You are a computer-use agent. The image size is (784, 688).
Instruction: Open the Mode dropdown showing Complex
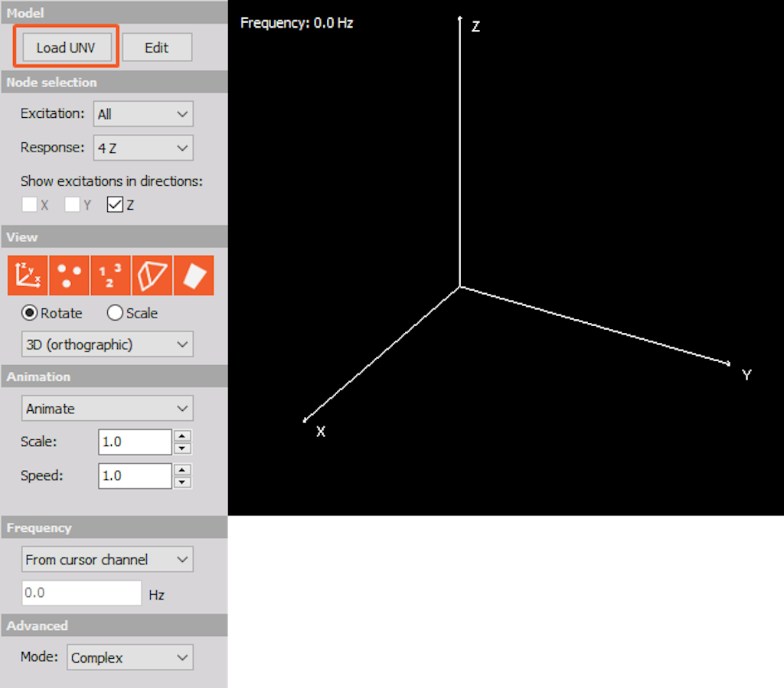[x=130, y=657]
